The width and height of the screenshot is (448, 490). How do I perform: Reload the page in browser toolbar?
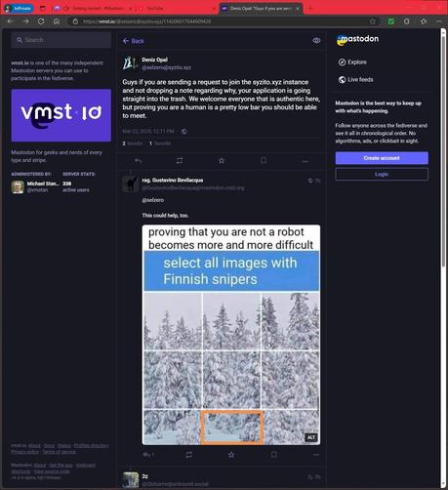41,21
